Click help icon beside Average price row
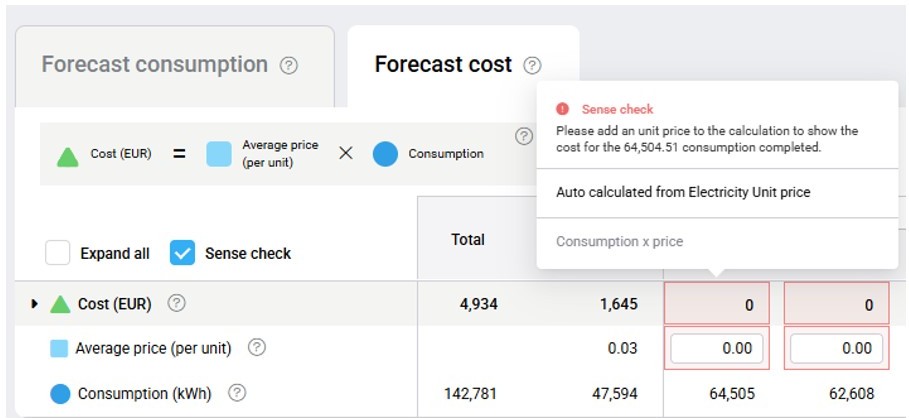 [x=257, y=348]
